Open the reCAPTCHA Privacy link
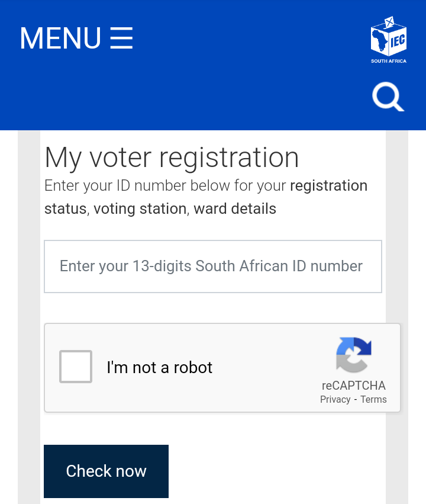The height and width of the screenshot is (504, 426). coord(335,400)
